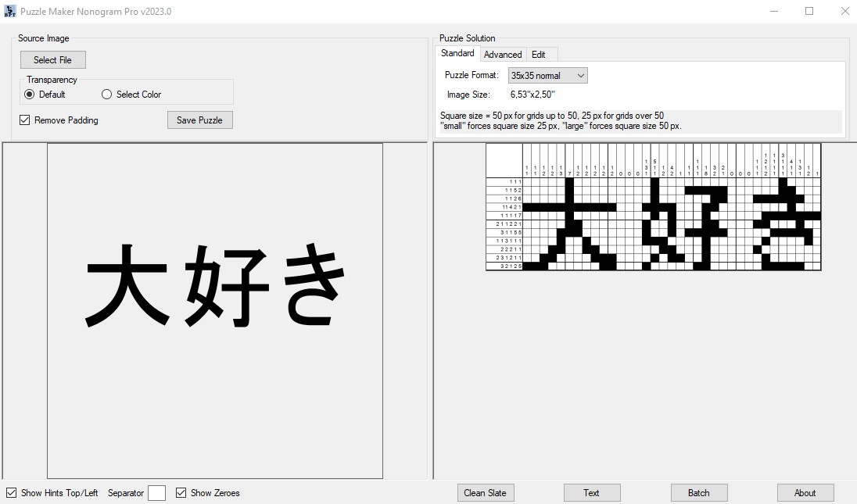Click the Puzzle Maker Nonogram Pro title bar icon

[x=11, y=11]
